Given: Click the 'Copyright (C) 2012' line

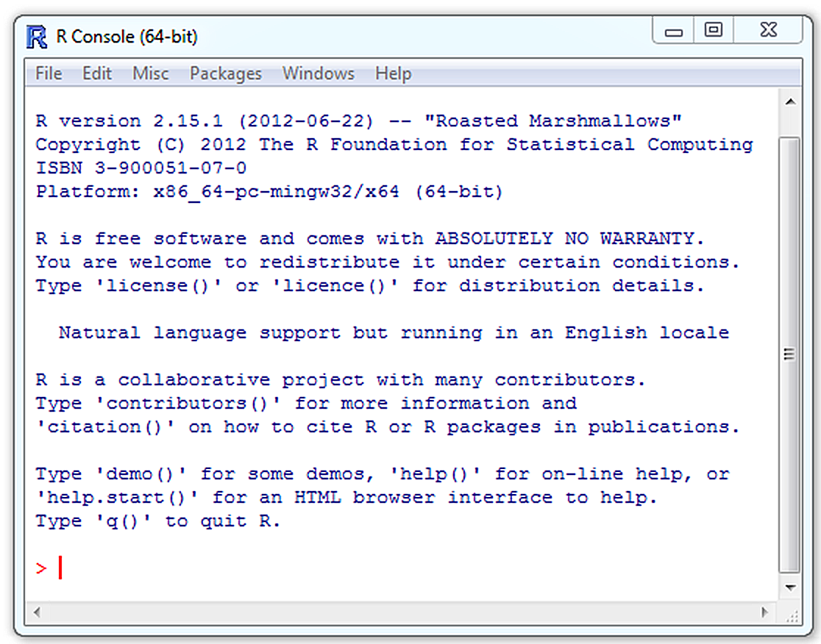Looking at the screenshot, I should tap(394, 144).
